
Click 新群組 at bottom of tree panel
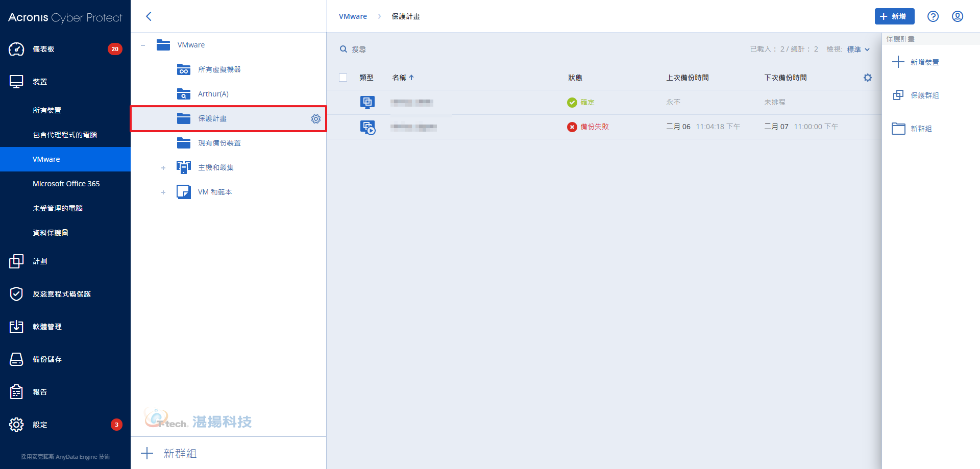point(169,453)
